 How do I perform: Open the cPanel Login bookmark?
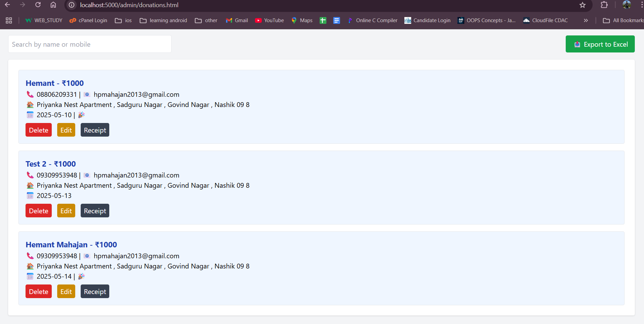click(88, 20)
